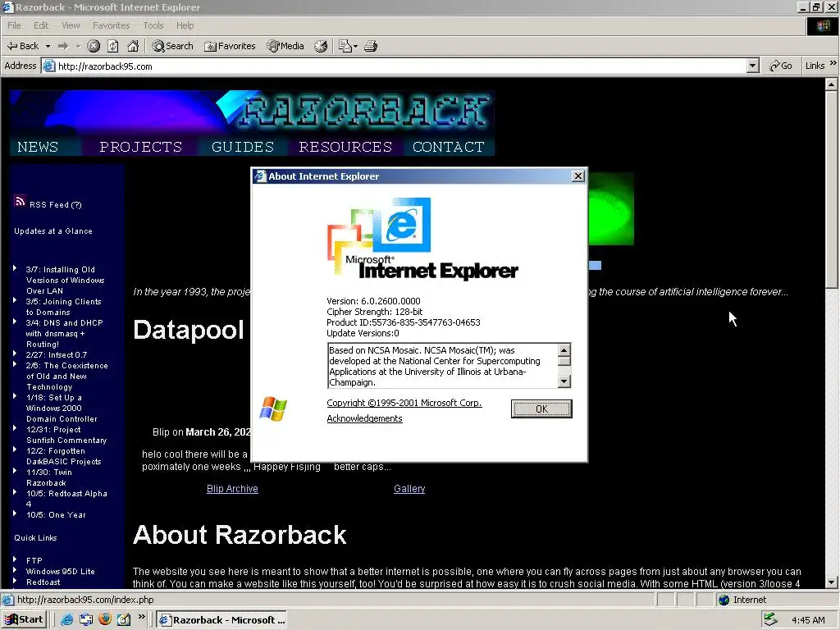Open 10/5 One Year sidebar link
The width and height of the screenshot is (840, 630).
[57, 515]
